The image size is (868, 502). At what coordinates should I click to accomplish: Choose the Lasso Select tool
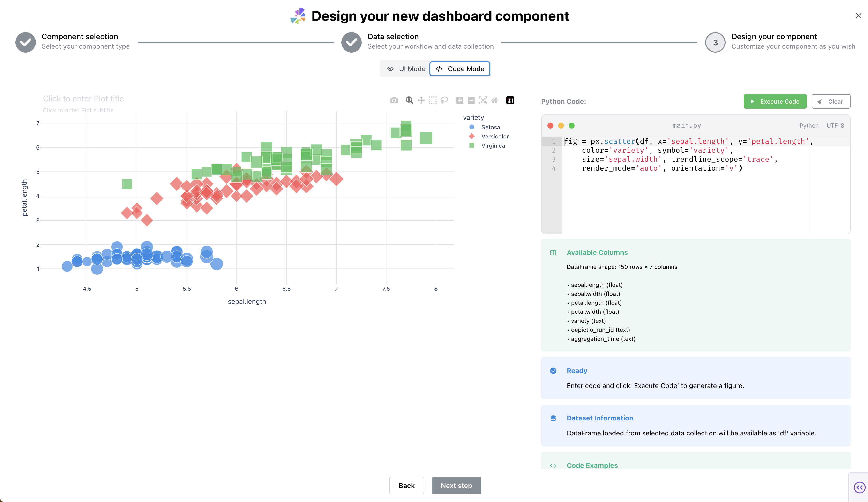(444, 100)
